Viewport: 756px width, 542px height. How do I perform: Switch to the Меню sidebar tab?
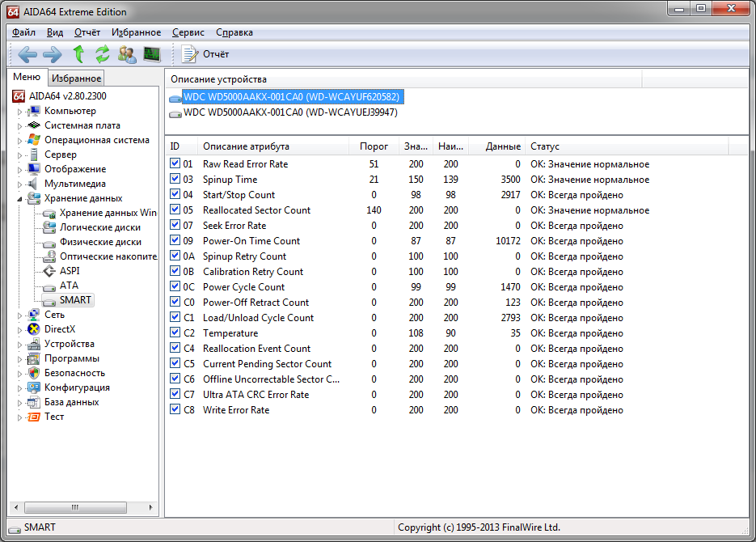tap(27, 77)
